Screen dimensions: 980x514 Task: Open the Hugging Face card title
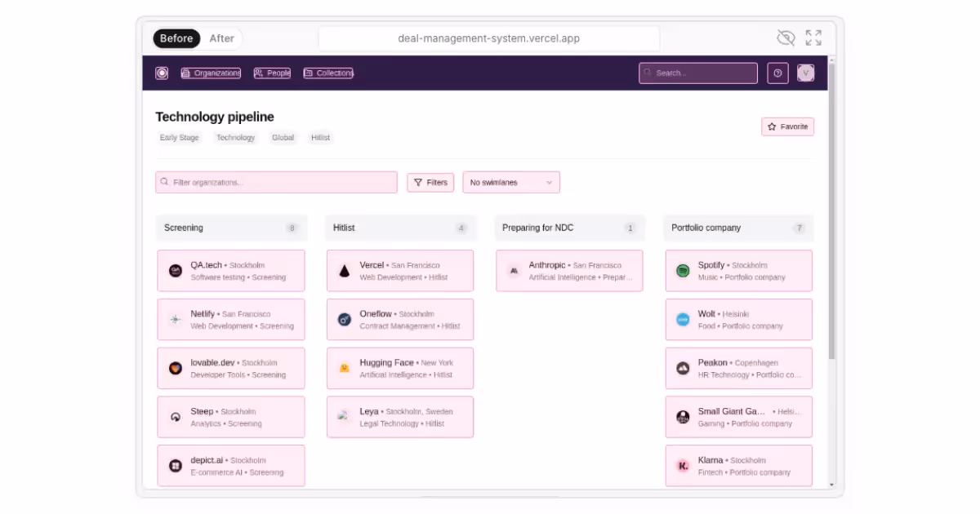coord(387,362)
